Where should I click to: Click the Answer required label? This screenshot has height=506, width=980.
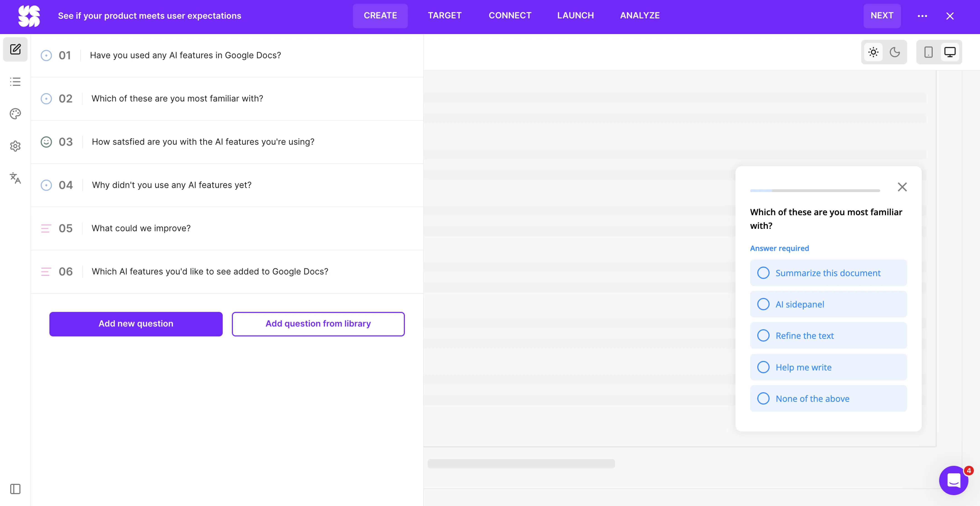tap(779, 248)
